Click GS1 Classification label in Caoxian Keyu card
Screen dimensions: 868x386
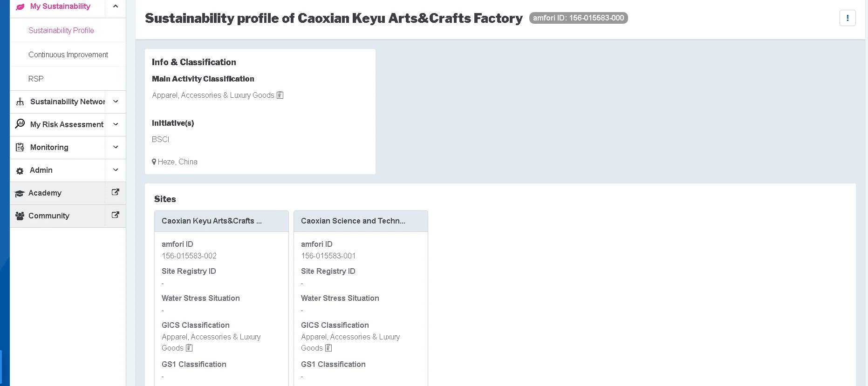click(x=194, y=364)
